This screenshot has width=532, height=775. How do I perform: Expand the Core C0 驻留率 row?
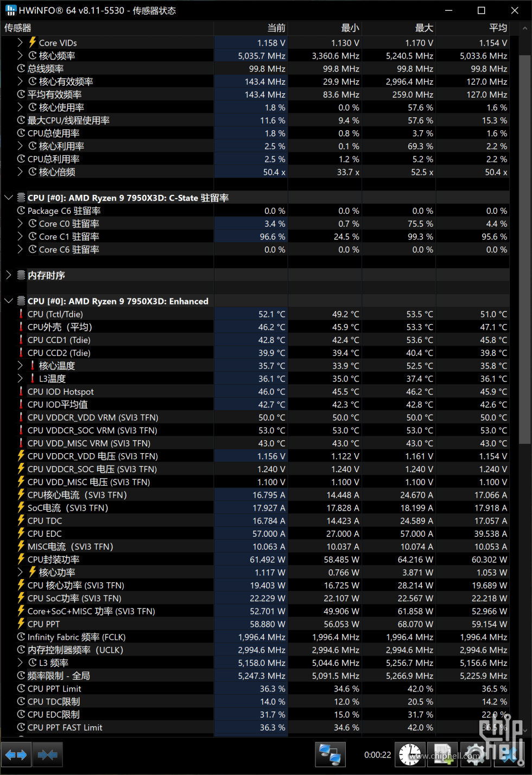pyautogui.click(x=20, y=224)
